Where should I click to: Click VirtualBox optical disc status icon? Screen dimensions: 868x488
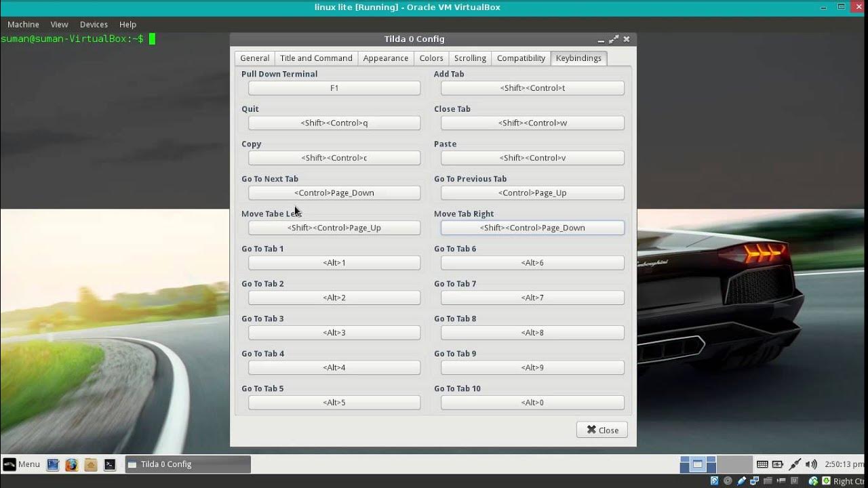pyautogui.click(x=728, y=481)
